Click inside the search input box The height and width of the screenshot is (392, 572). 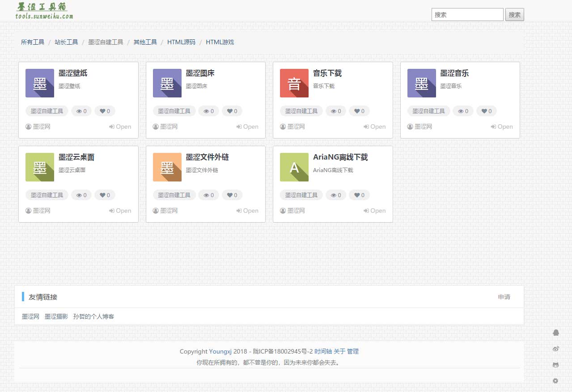(467, 14)
